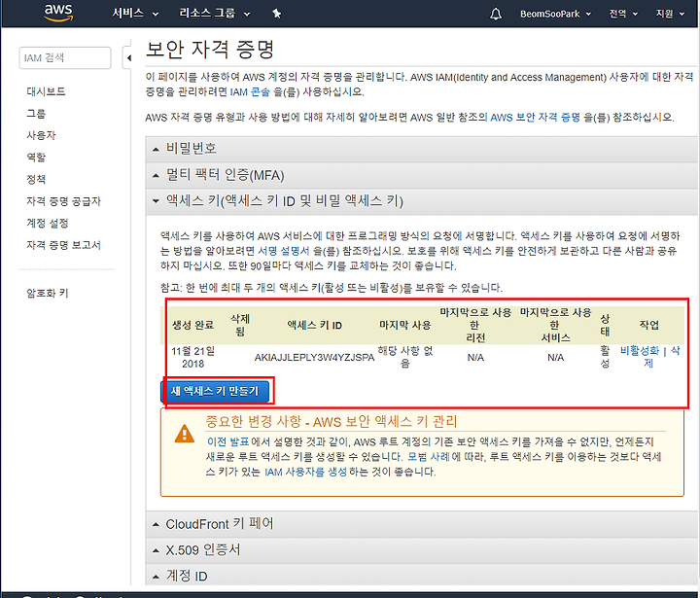This screenshot has width=700, height=598.
Task: Open 자격 증명 공급자 in the sidebar
Action: click(x=63, y=201)
